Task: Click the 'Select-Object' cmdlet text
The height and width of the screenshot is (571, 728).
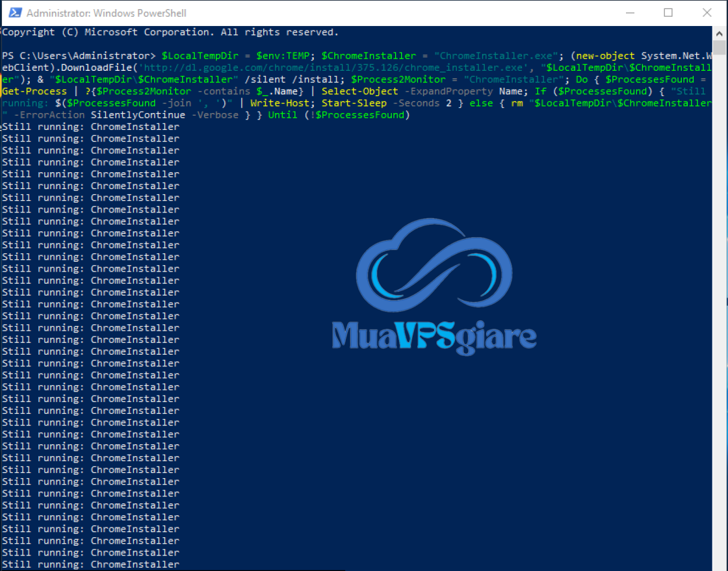Action: click(359, 92)
